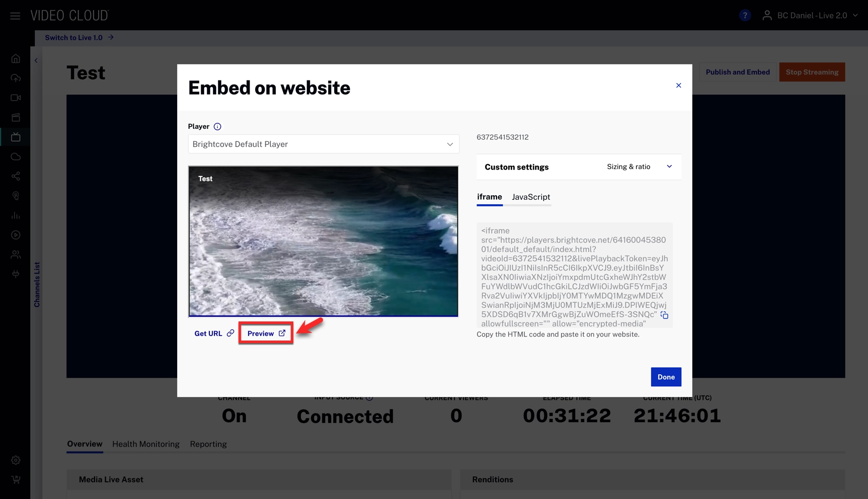Switch to the JavaScript embed tab
This screenshot has height=499, width=868.
click(531, 197)
